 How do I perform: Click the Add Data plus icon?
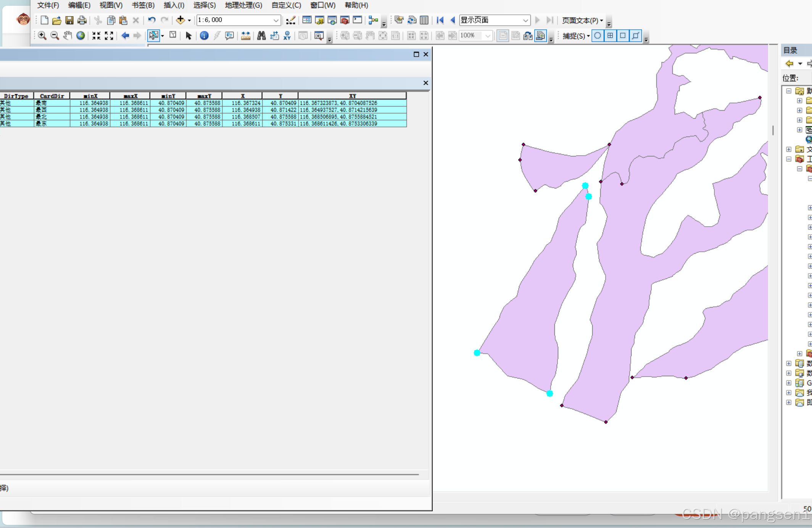(180, 20)
